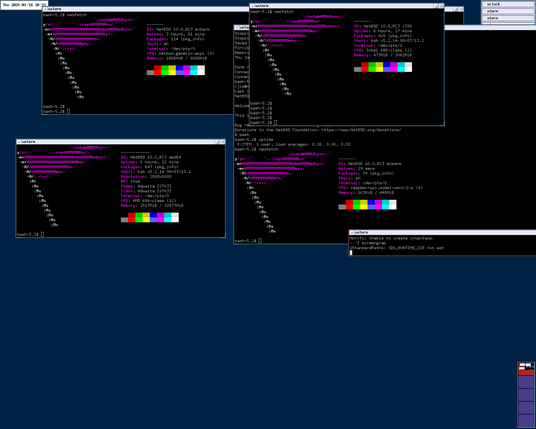536x429 pixels.
Task: Click 'CPU: raspberrypi,model-zero-2-w (4)' line
Action: click(381, 187)
